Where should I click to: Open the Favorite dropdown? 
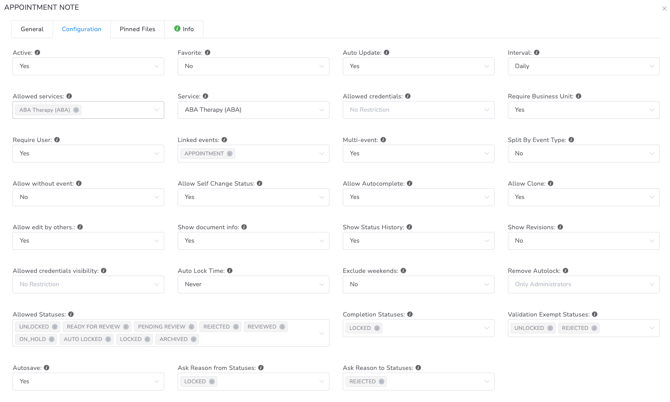[x=253, y=66]
